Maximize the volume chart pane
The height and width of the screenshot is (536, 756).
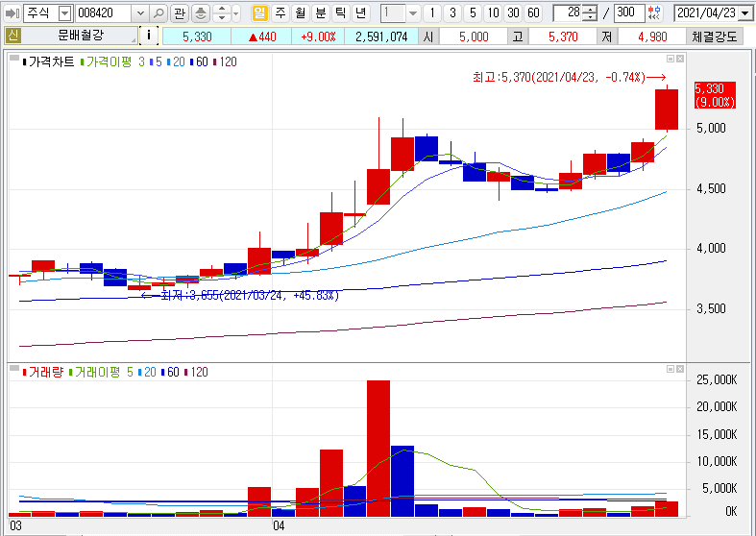[x=671, y=369]
